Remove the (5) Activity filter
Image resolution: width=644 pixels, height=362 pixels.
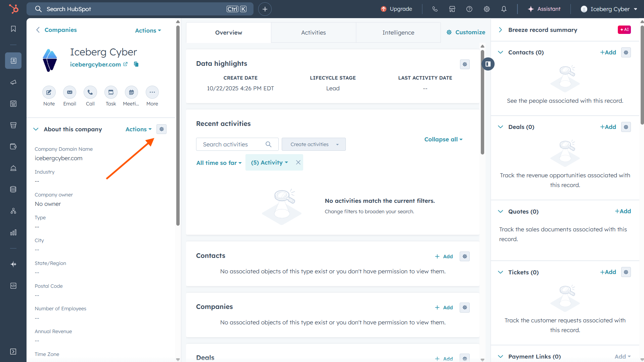[x=298, y=162]
